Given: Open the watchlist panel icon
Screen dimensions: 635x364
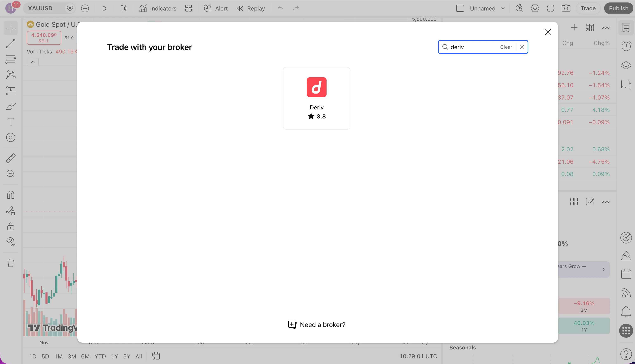Looking at the screenshot, I should [626, 28].
